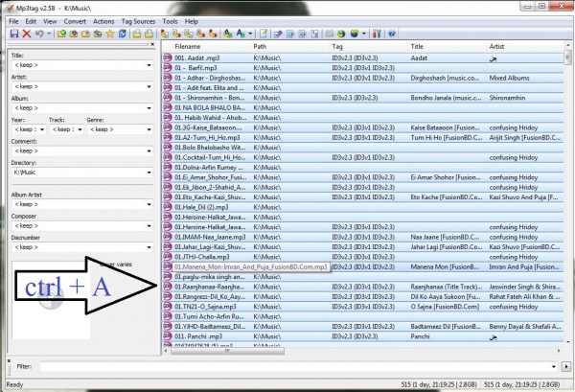575x392 pixels.
Task: Click 'Ready' in the status bar
Action: [14, 384]
